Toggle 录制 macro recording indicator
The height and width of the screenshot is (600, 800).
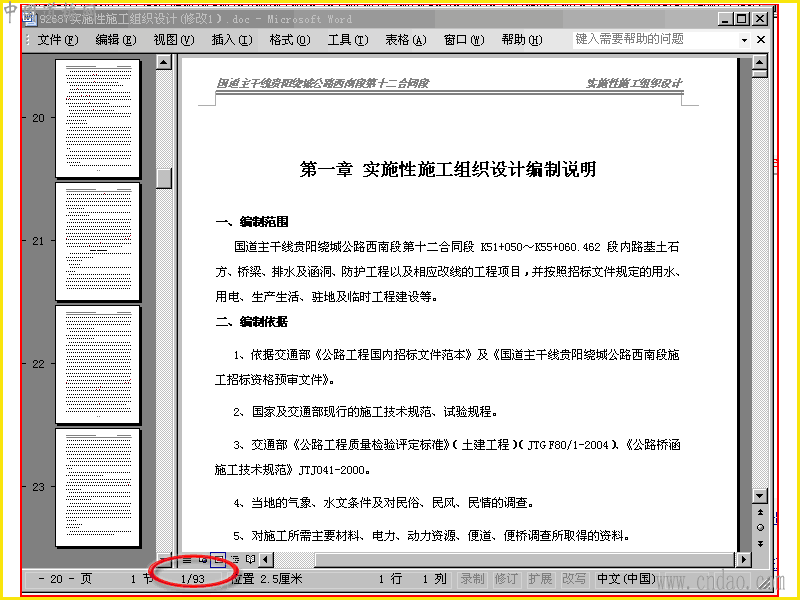[x=472, y=579]
